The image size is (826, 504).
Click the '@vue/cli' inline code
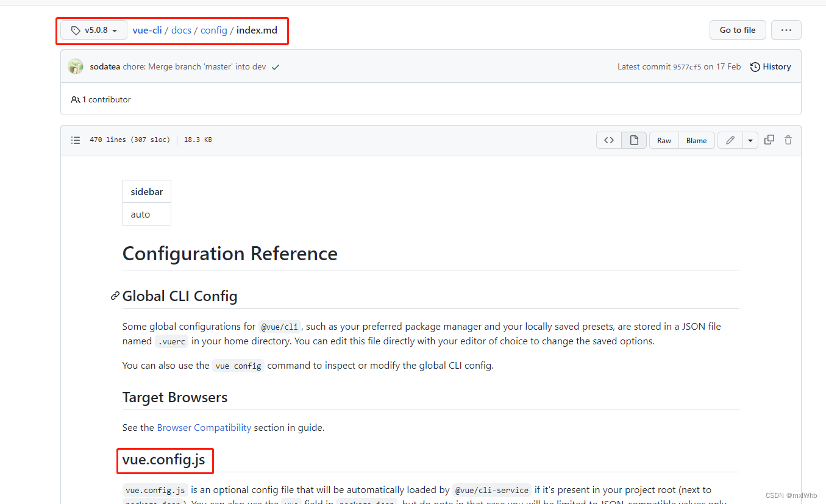pos(280,327)
